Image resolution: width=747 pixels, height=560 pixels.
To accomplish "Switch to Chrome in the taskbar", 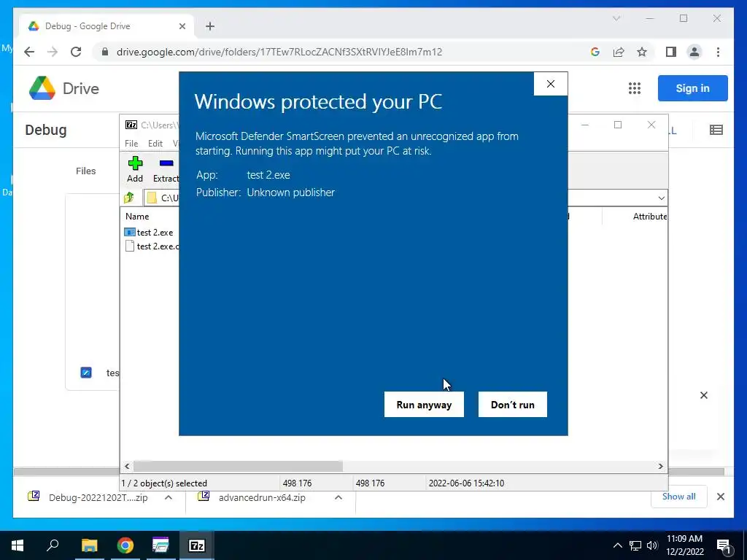I will click(125, 545).
